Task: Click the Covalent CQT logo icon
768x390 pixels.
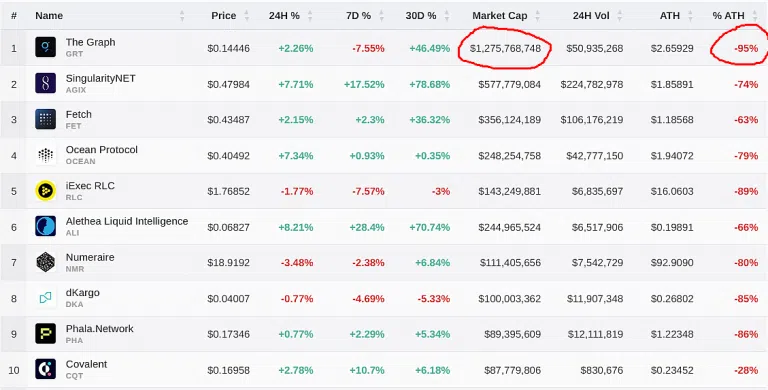Action: pyautogui.click(x=46, y=369)
